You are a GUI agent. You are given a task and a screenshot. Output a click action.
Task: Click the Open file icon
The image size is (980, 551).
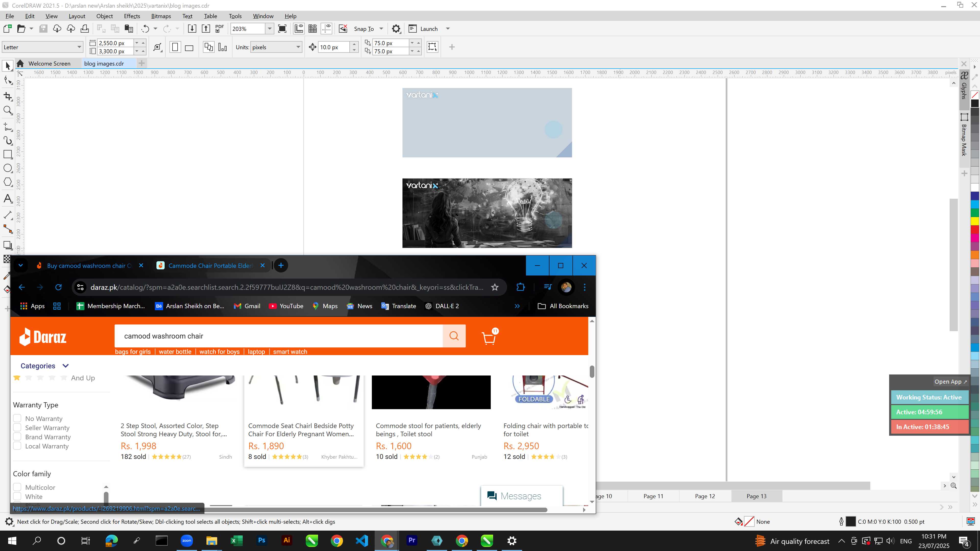click(x=21, y=29)
